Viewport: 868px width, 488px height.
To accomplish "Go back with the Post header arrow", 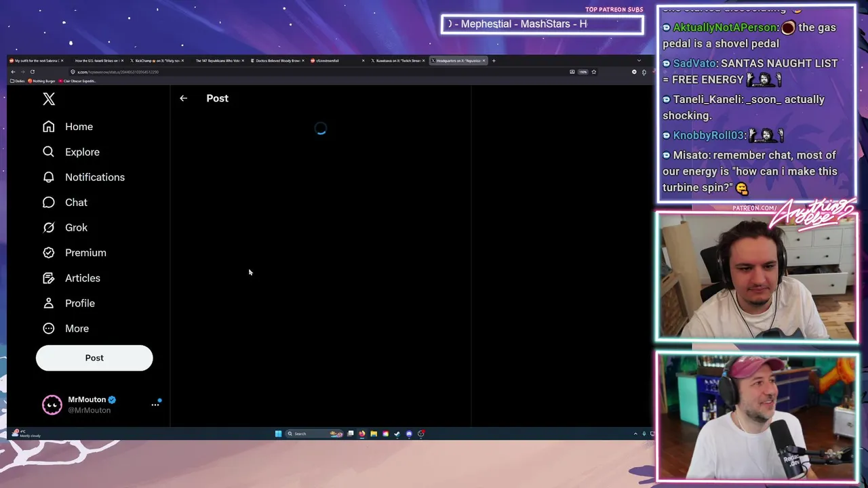I will tap(183, 98).
